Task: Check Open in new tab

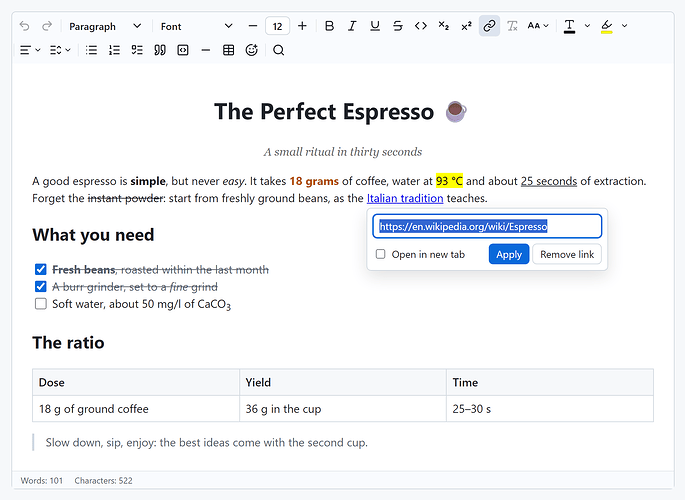Action: (x=381, y=254)
